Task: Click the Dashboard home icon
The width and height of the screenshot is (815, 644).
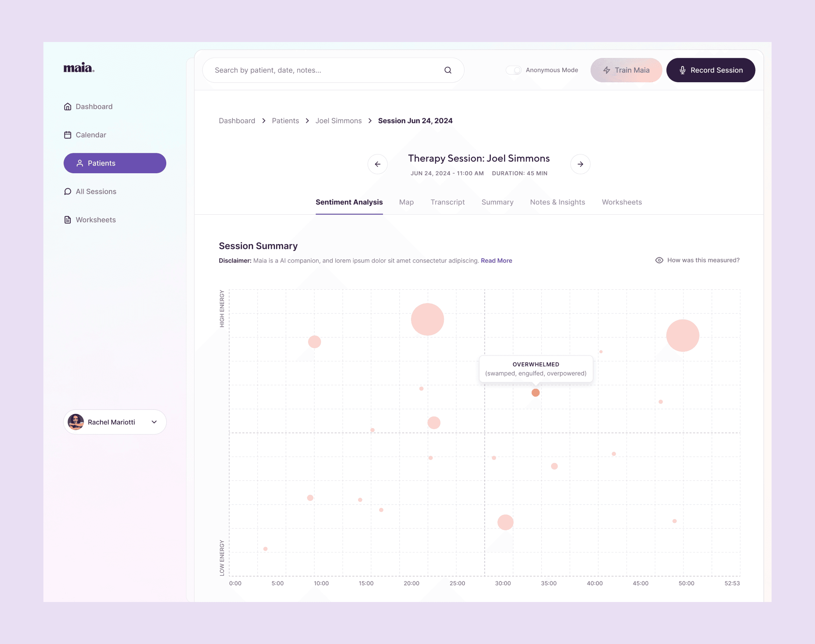Action: point(68,107)
